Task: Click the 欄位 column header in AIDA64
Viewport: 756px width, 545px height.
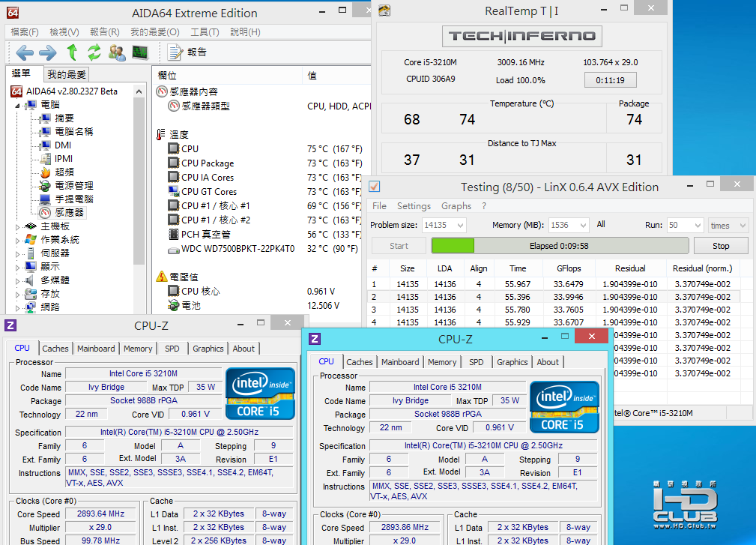Action: point(228,75)
